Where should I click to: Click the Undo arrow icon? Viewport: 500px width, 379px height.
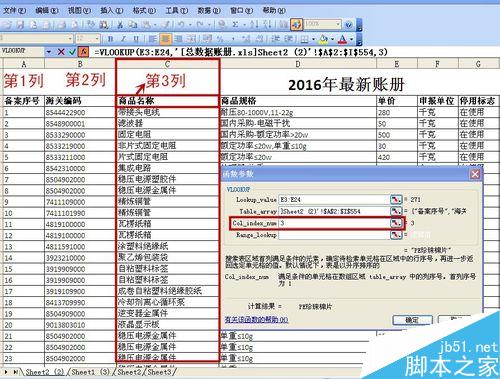(181, 25)
